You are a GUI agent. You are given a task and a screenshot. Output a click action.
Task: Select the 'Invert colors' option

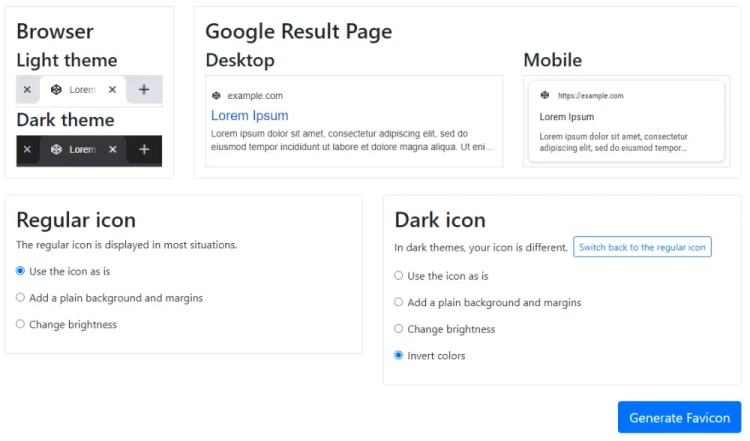tap(398, 355)
